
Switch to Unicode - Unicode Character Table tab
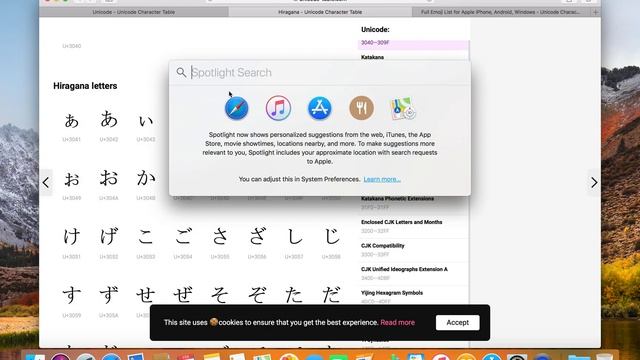tap(133, 12)
